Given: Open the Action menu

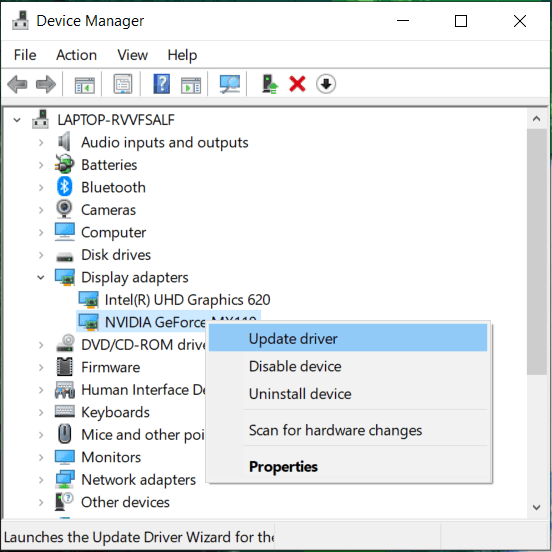Looking at the screenshot, I should coord(76,55).
